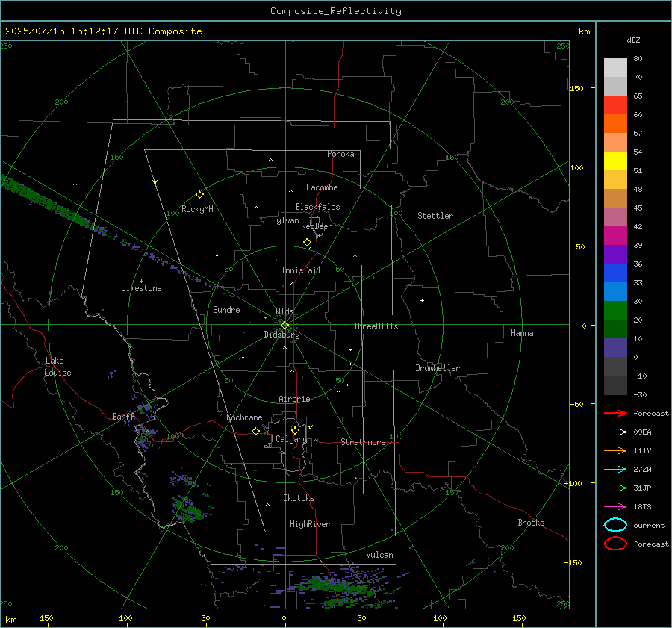Click the Blackfalds city label

pos(317,207)
